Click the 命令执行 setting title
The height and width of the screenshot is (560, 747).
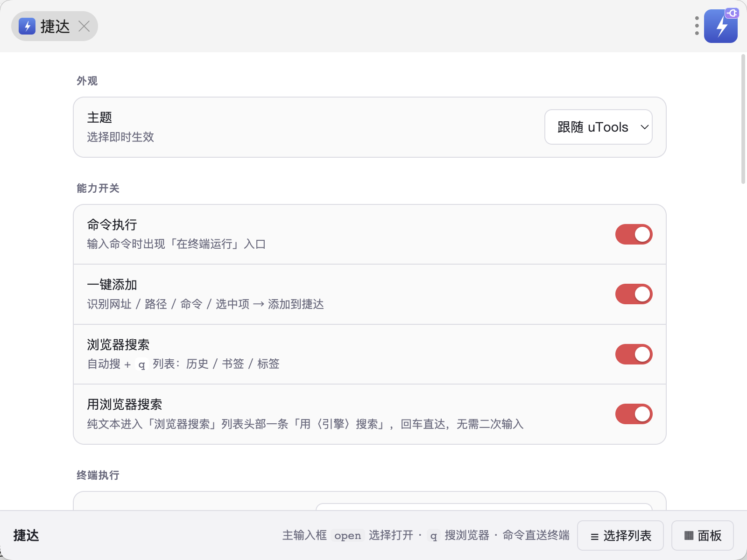[112, 225]
